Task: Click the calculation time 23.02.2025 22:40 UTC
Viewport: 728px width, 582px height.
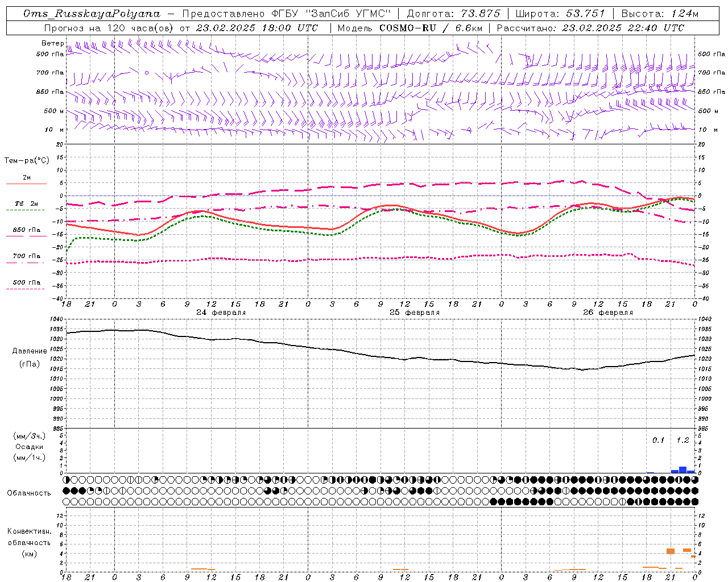Action: click(623, 28)
